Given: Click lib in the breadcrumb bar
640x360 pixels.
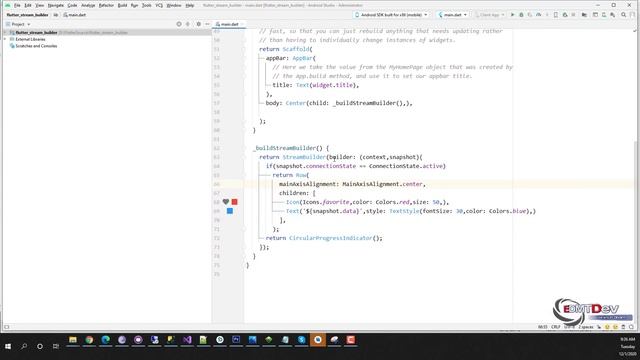Looking at the screenshot, I should pyautogui.click(x=56, y=15).
